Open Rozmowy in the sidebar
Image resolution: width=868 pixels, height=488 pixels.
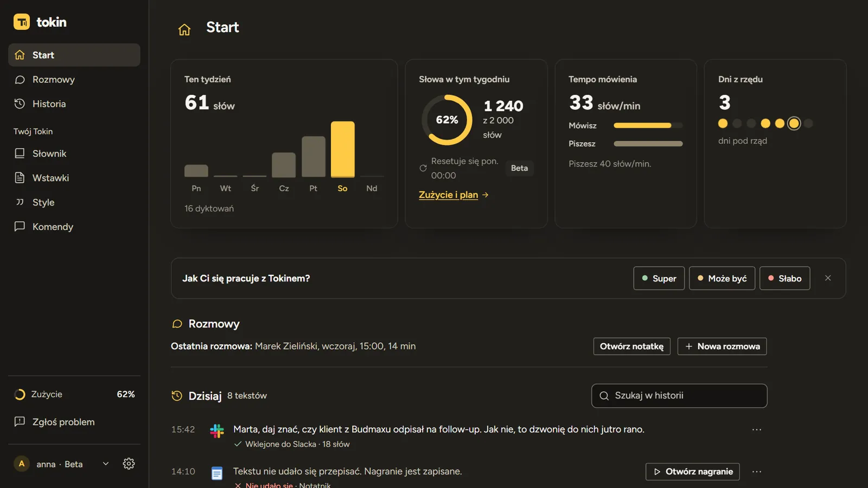click(74, 79)
